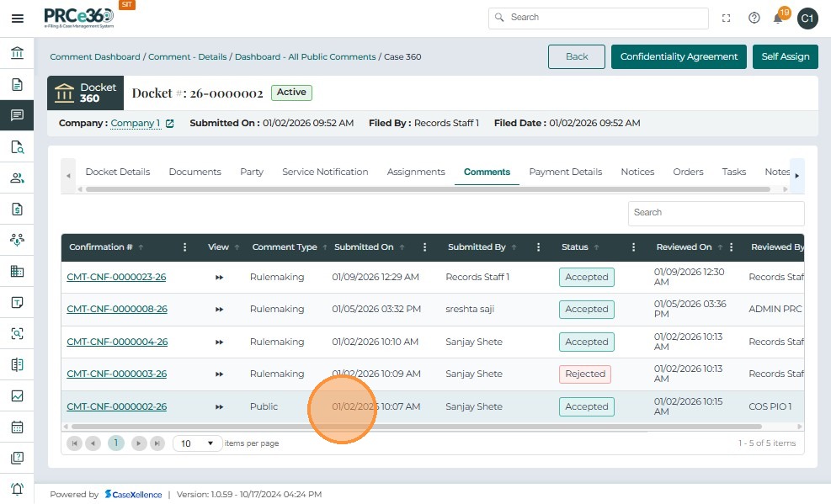The image size is (831, 504).
Task: Click the notifications bell icon
Action: (779, 19)
